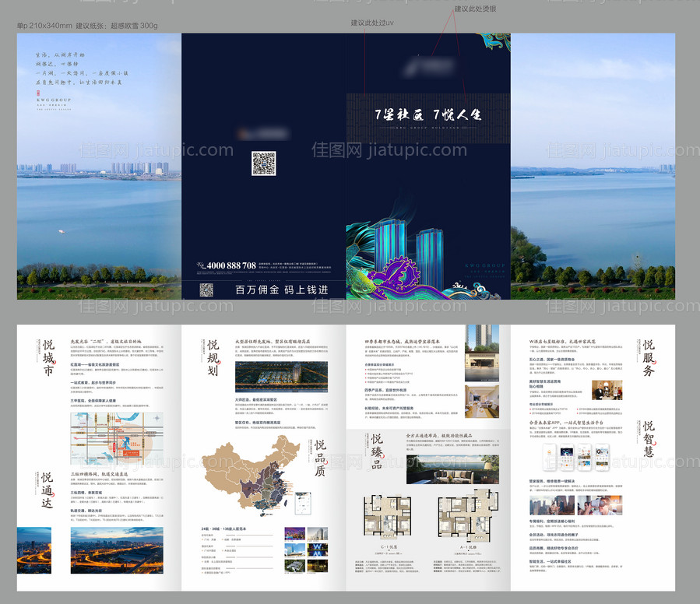This screenshot has width=700, height=604.
Task: Click the 悦服务 calligraphy heading
Action: 648,357
